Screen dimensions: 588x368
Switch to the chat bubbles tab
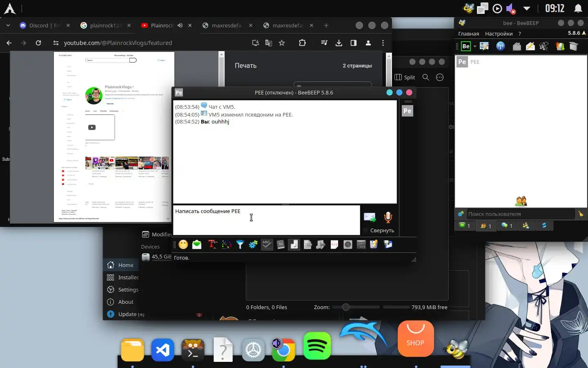[x=507, y=225]
